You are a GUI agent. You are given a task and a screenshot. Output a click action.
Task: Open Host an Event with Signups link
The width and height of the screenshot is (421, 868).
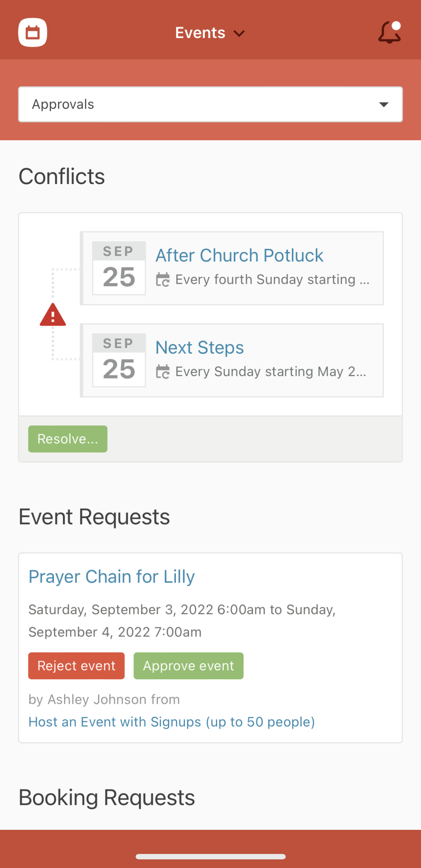click(x=172, y=722)
